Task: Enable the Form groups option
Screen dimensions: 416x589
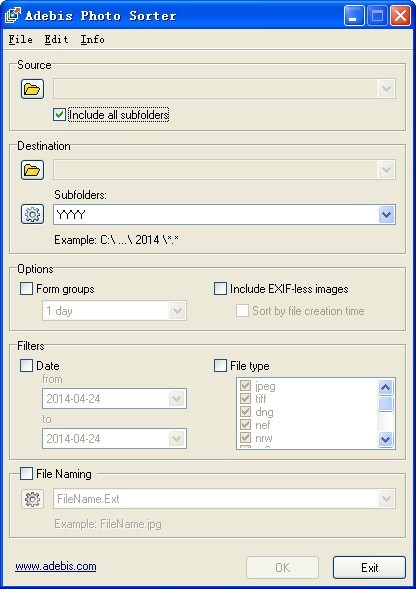Action: pyautogui.click(x=26, y=289)
